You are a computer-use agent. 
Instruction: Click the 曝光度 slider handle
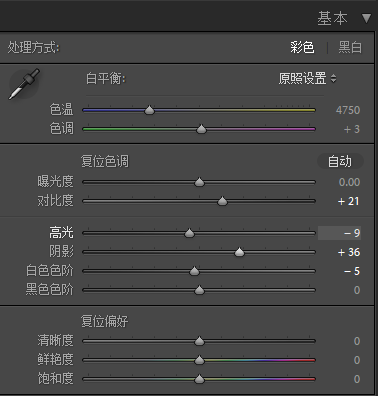(x=199, y=182)
